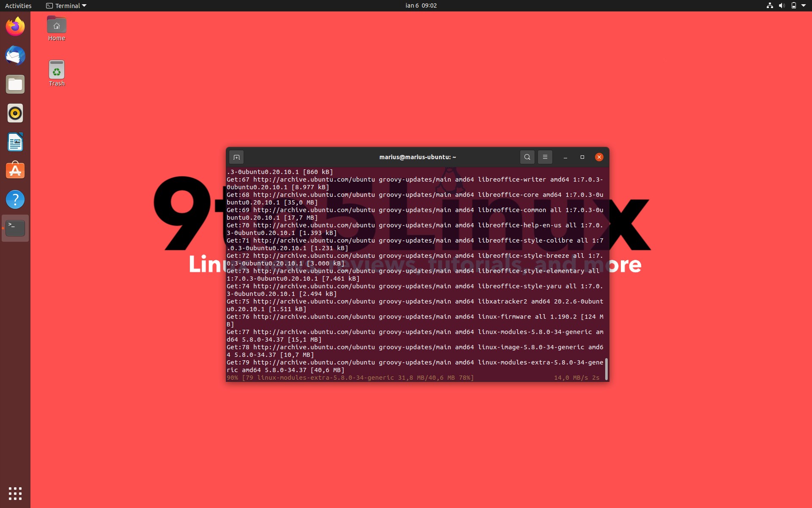
Task: Open terminal search with the magnifier icon
Action: click(527, 157)
